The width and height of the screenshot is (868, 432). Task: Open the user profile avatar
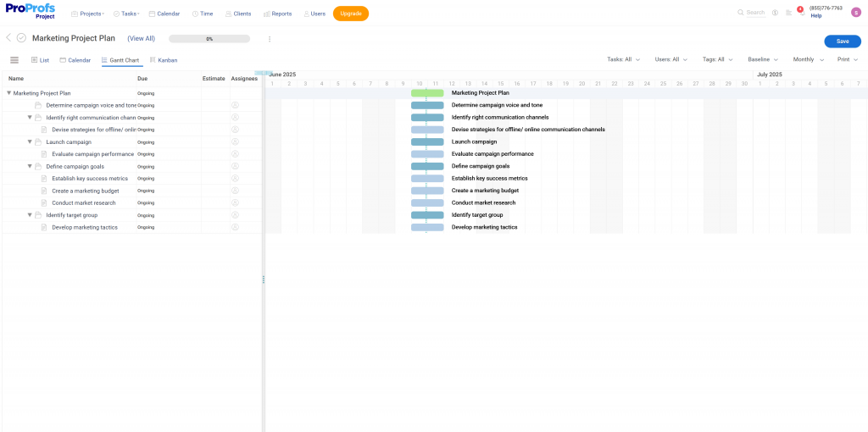[856, 13]
